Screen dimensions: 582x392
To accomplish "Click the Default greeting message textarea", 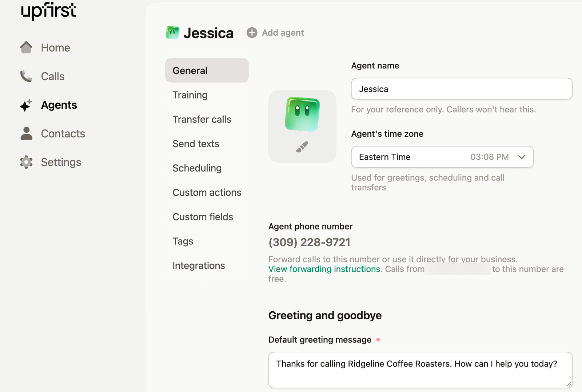I will [420, 370].
